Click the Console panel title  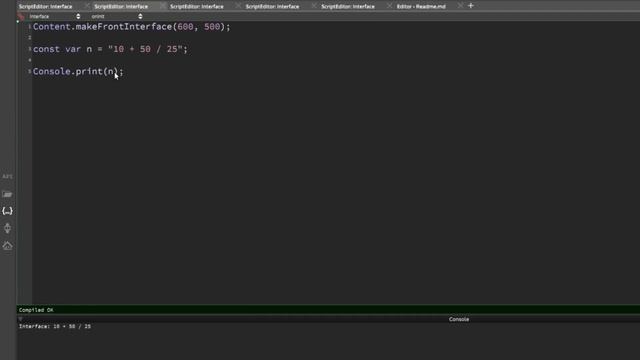[x=459, y=319]
